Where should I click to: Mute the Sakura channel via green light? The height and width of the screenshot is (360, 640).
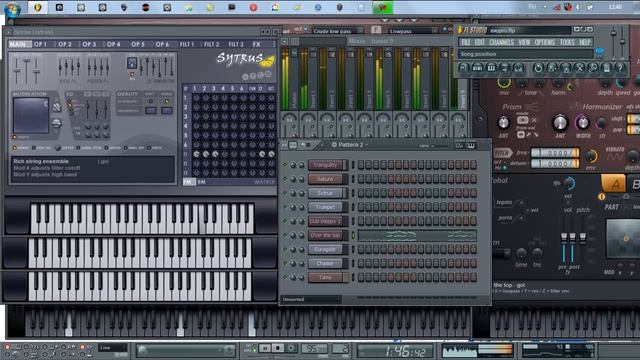[x=285, y=179]
